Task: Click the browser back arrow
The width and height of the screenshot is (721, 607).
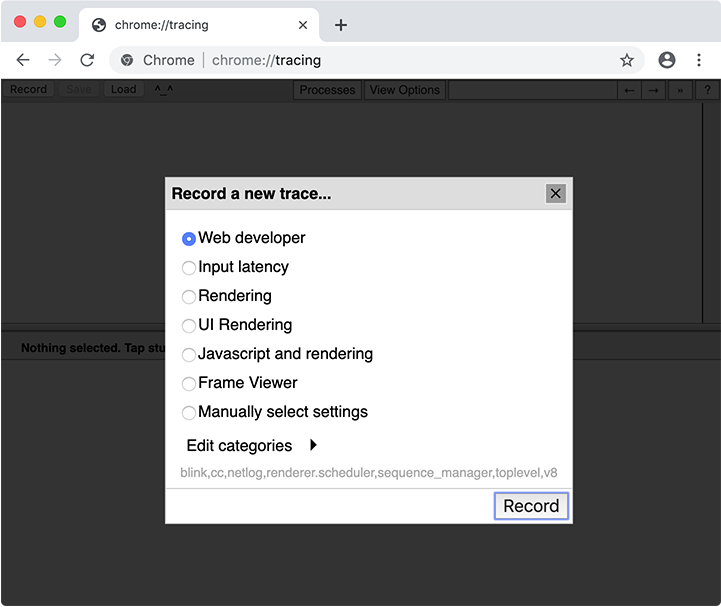Action: 23,60
